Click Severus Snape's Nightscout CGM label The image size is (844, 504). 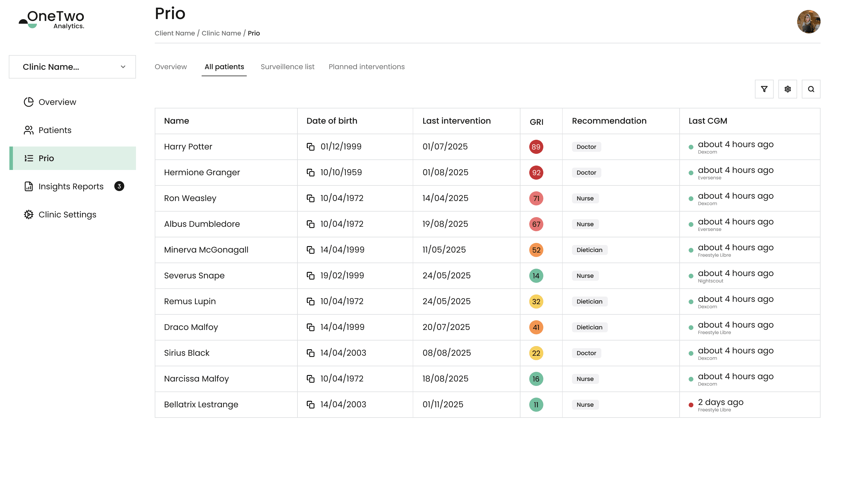[710, 281]
